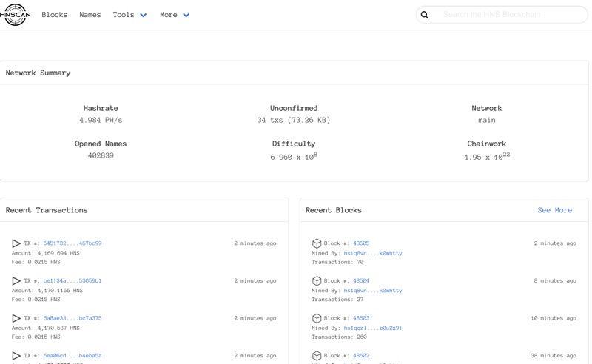
Task: Click the HNScan logo icon
Action: tap(16, 15)
